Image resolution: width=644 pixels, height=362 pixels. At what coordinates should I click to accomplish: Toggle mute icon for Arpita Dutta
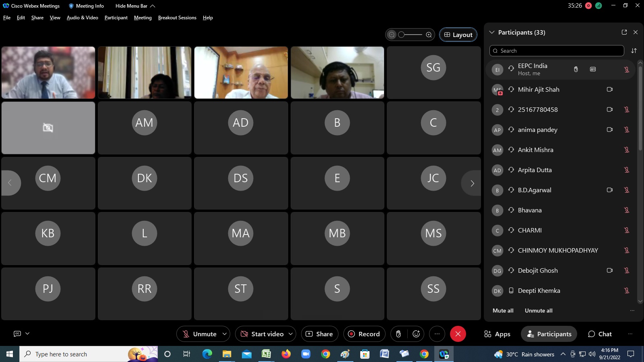click(x=627, y=170)
